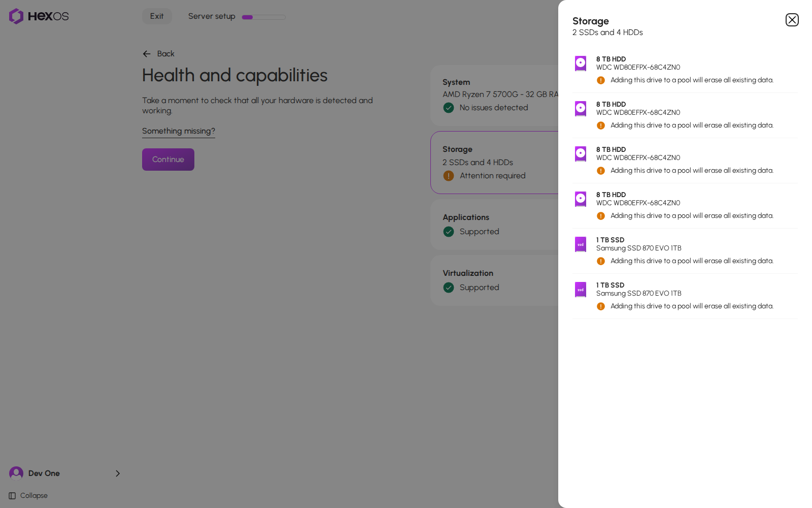
Task: Click the Exit button
Action: coord(157,16)
